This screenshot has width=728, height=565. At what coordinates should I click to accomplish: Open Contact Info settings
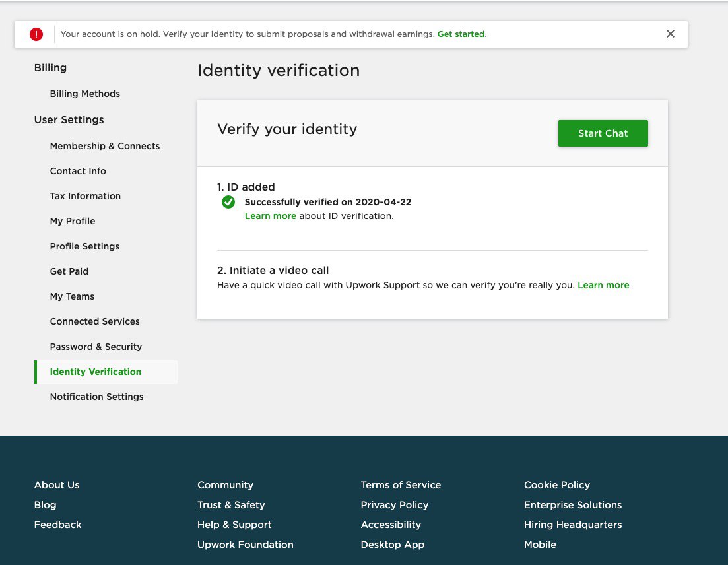pyautogui.click(x=78, y=171)
